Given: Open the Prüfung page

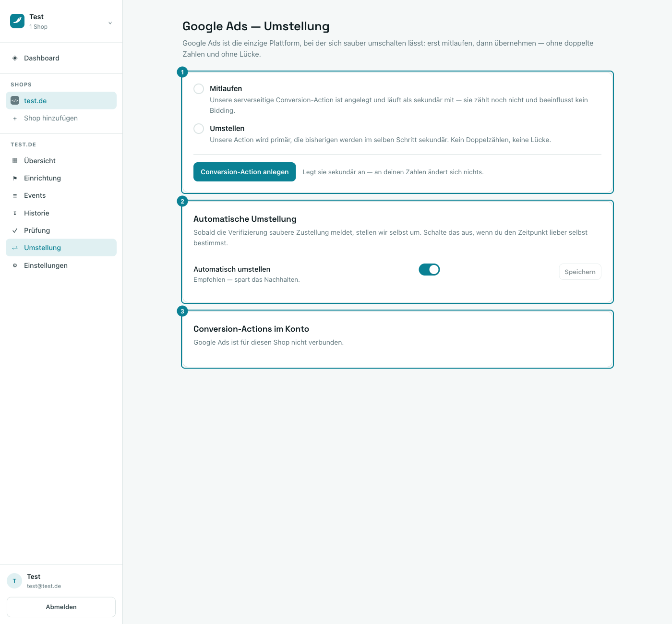Looking at the screenshot, I should [61, 230].
